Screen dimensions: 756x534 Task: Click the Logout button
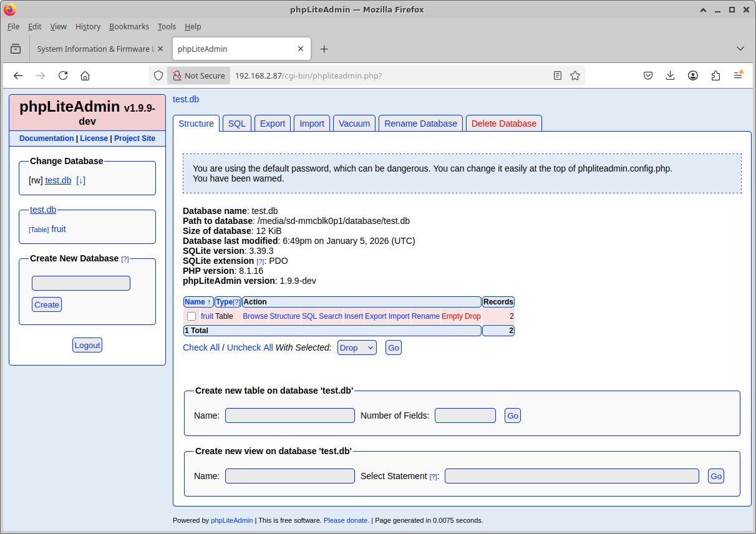tap(87, 345)
